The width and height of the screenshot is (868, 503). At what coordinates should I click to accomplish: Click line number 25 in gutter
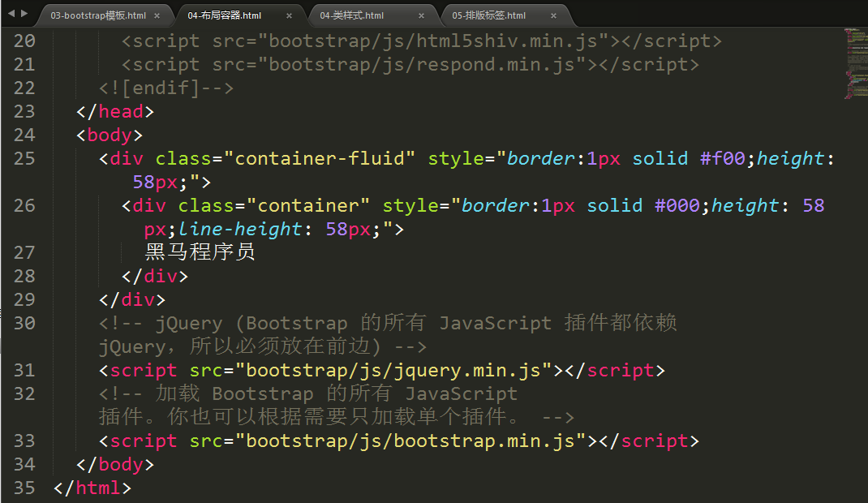click(24, 159)
